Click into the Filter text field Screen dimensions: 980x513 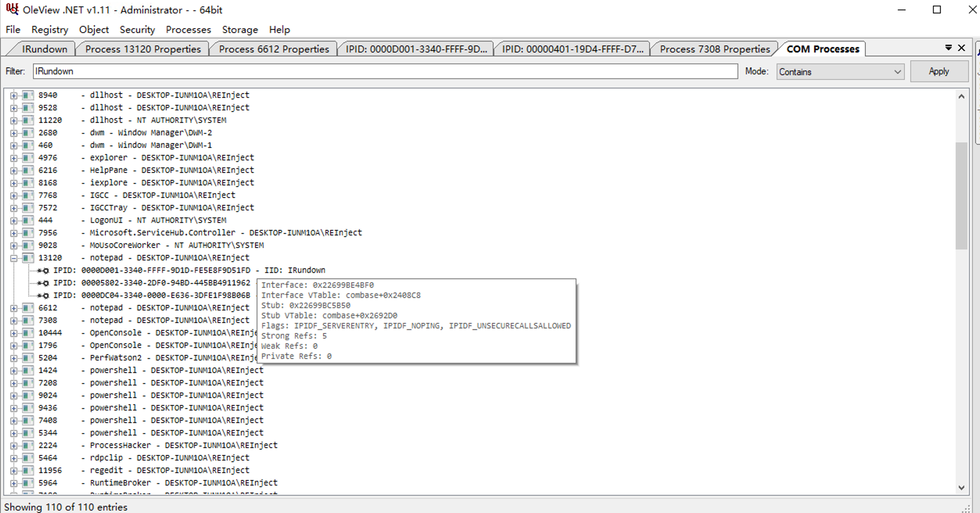coord(385,72)
